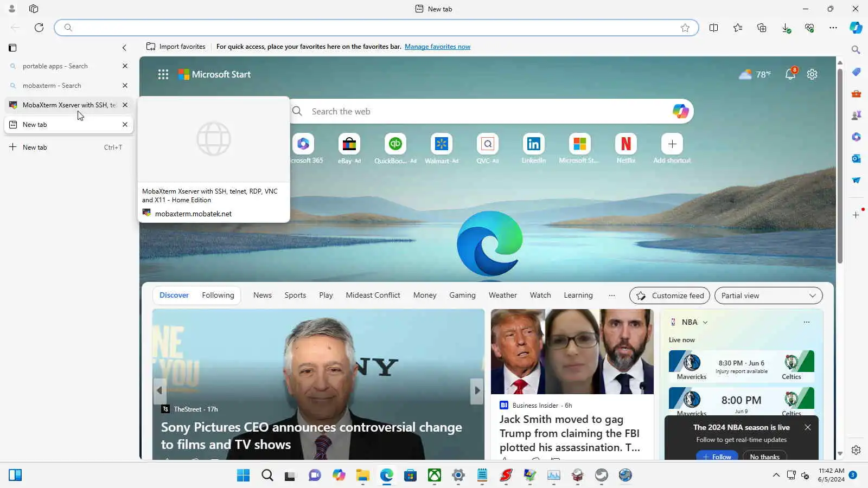Show more feed categories ellipsis
Image resolution: width=868 pixels, height=488 pixels.
[x=612, y=296]
